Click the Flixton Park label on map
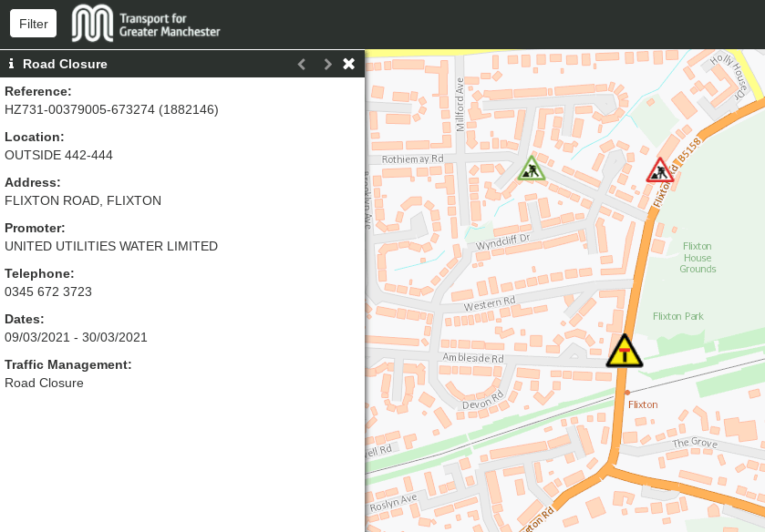Screen dimensions: 765x532 678,316
